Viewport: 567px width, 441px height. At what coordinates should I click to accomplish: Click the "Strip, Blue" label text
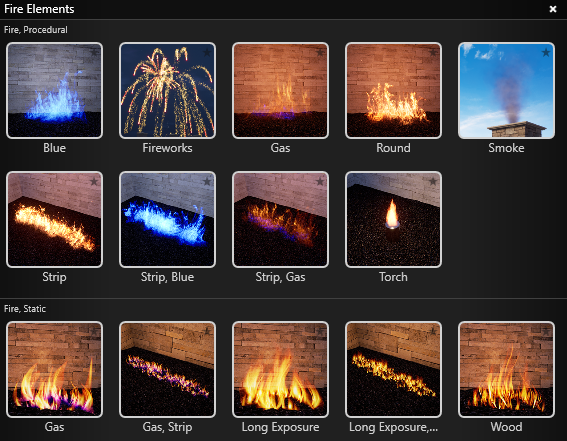[167, 277]
